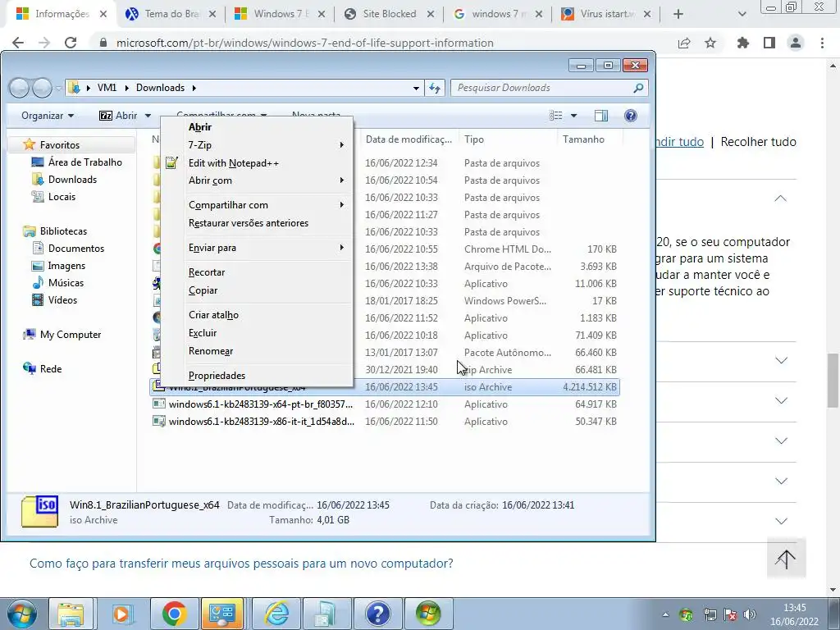This screenshot has width=840, height=630.
Task: Select Criar atalho option
Action: [x=257, y=315]
